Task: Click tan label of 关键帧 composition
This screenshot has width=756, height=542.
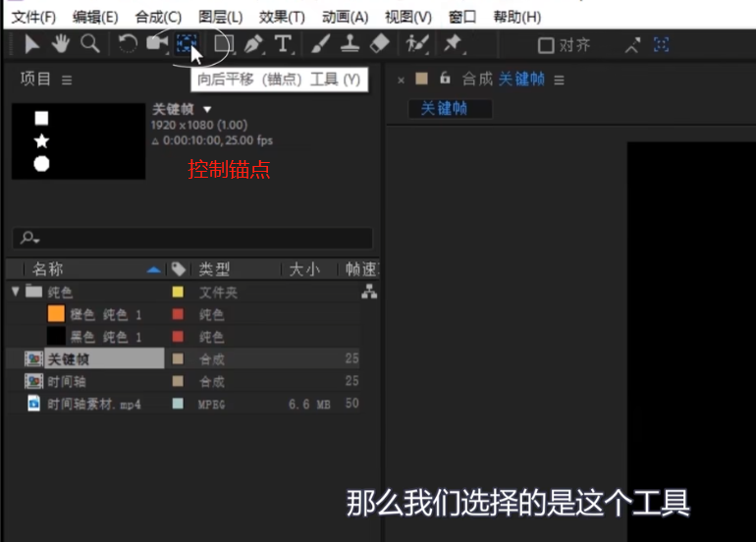Action: click(x=178, y=358)
